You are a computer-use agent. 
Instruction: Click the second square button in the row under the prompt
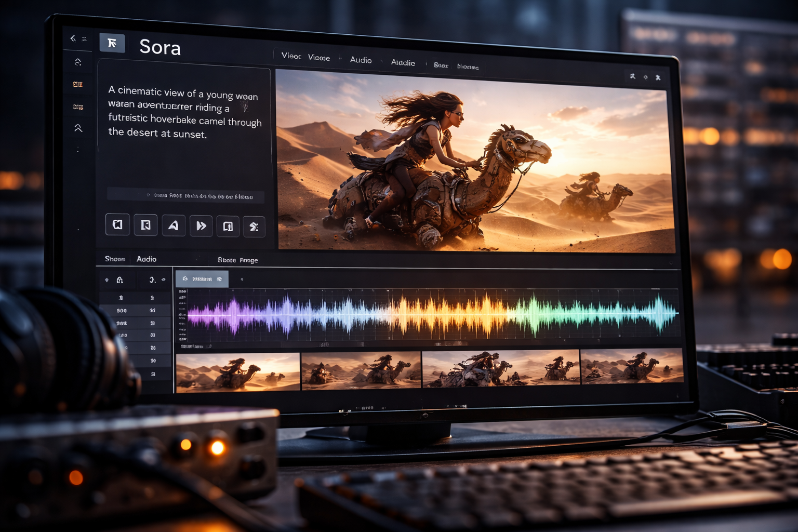[x=146, y=225]
